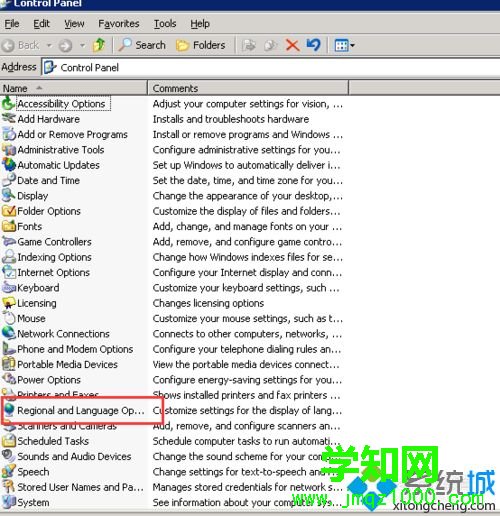Open the View menu
Viewport: 500px width, 516px height.
pyautogui.click(x=74, y=24)
